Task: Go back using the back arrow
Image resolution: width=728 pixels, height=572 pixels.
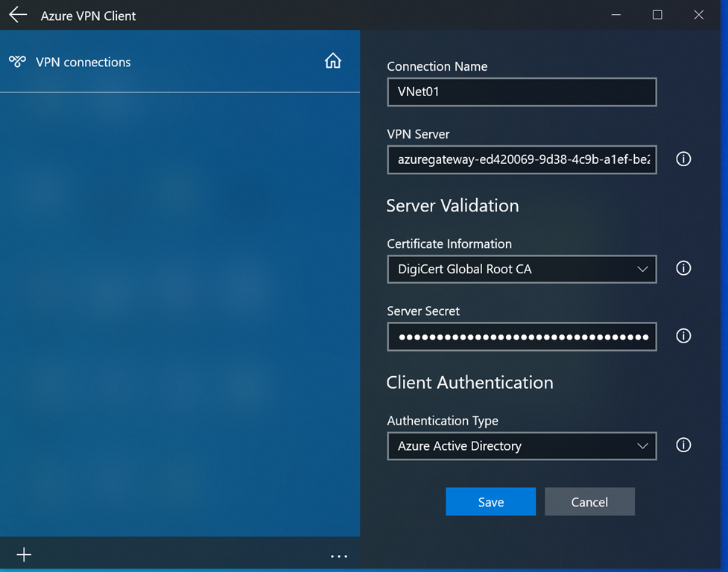Action: tap(18, 15)
